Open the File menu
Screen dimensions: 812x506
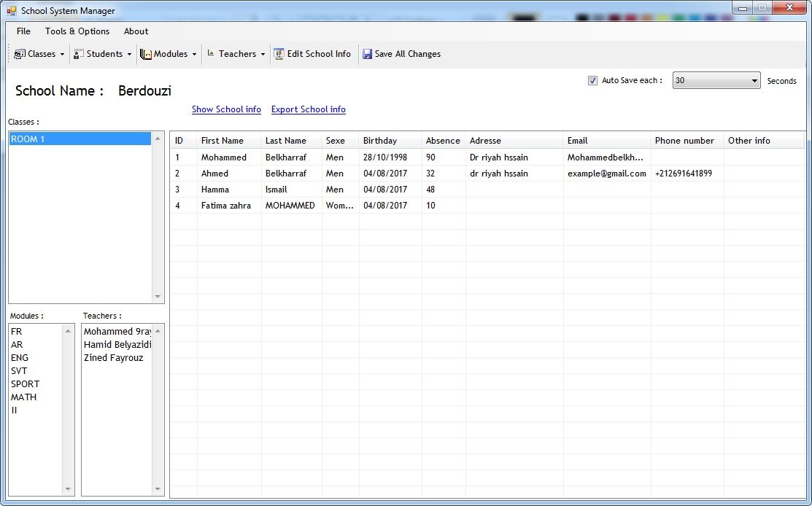23,31
